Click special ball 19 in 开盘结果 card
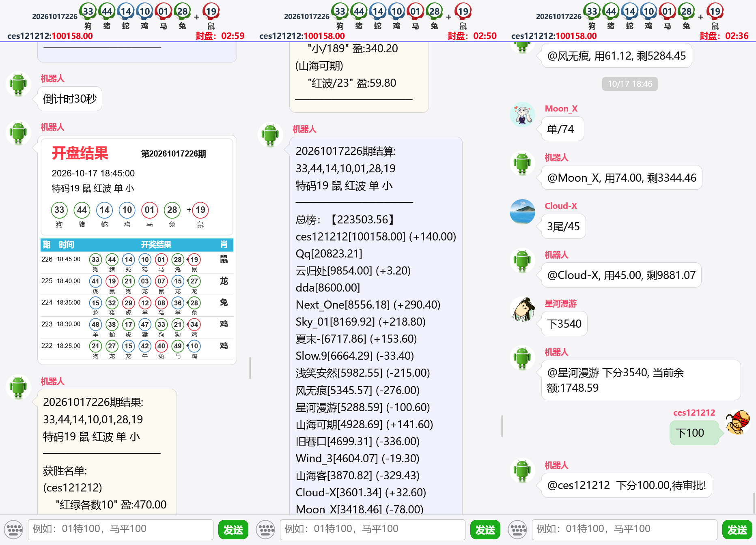Image resolution: width=756 pixels, height=545 pixels. click(200, 210)
